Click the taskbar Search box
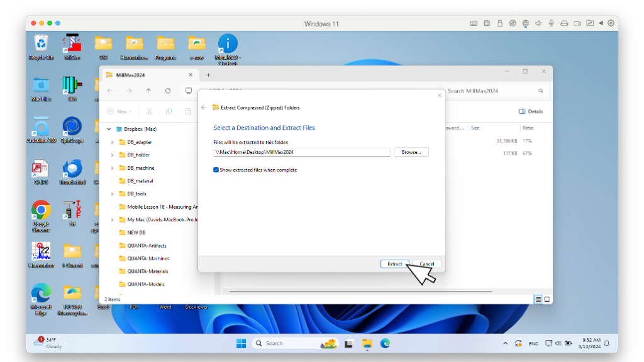This screenshot has width=644, height=362. [295, 343]
